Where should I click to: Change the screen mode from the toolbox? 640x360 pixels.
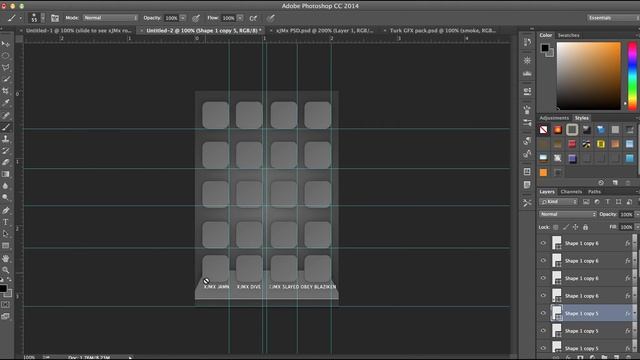(x=5, y=316)
